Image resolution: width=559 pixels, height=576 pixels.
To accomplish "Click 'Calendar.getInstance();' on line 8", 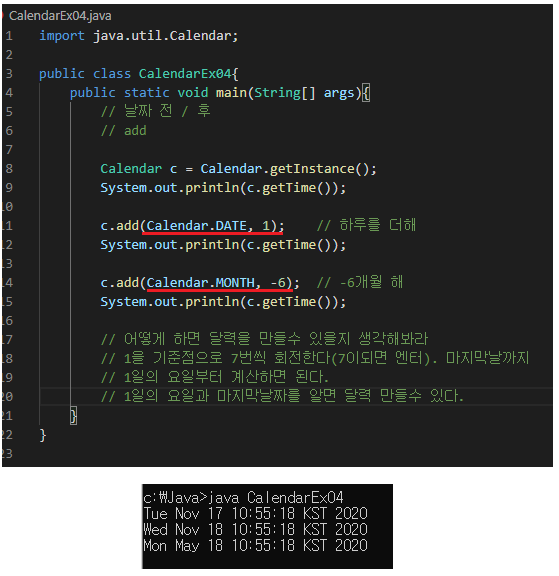I will click(x=288, y=169).
